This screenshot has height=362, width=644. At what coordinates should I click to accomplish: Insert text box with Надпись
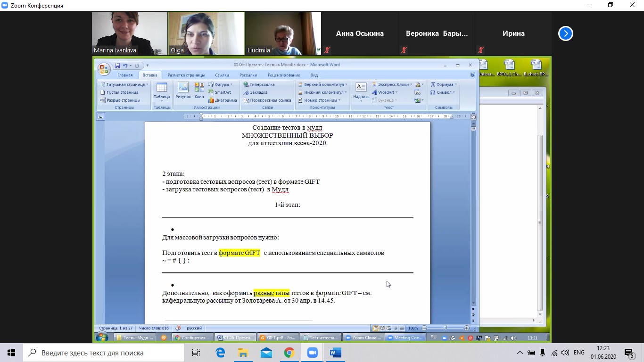[x=361, y=92]
